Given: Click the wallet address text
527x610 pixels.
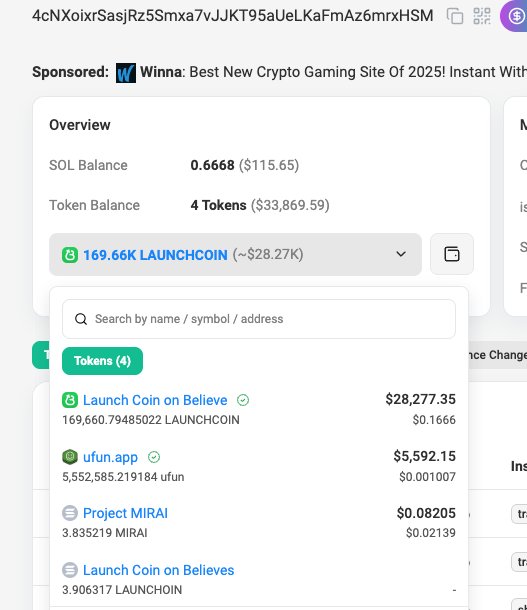Looking at the screenshot, I should pyautogui.click(x=233, y=16).
